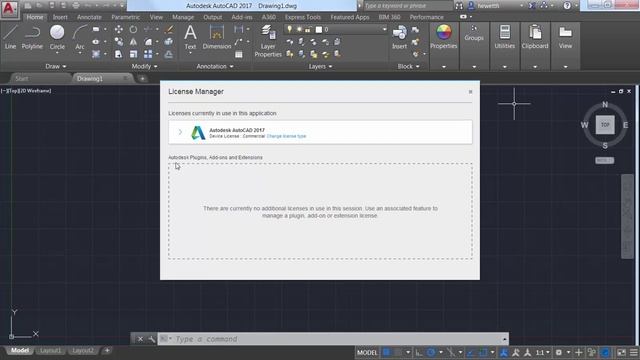
Task: Click the Erase tool in Modify panel
Action: (x=169, y=29)
